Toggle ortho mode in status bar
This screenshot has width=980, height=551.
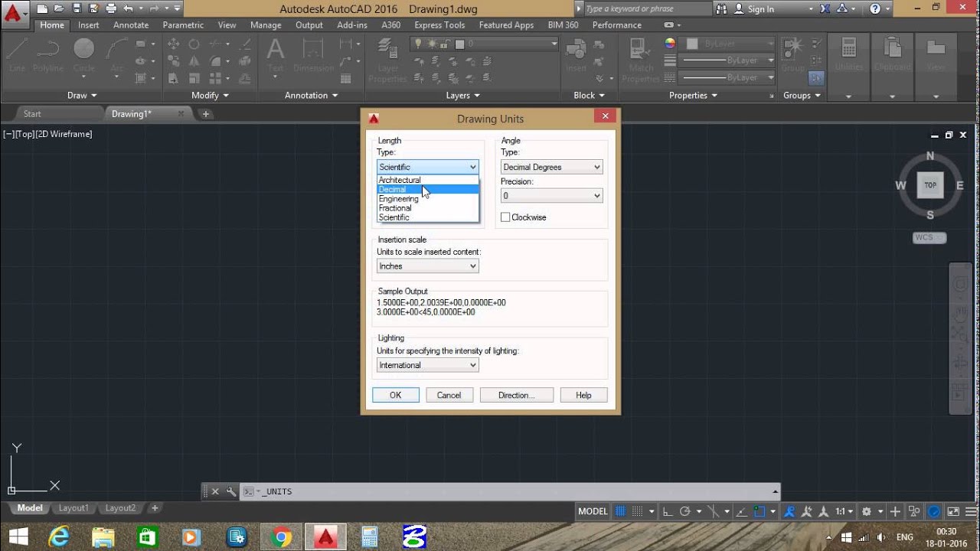667,511
